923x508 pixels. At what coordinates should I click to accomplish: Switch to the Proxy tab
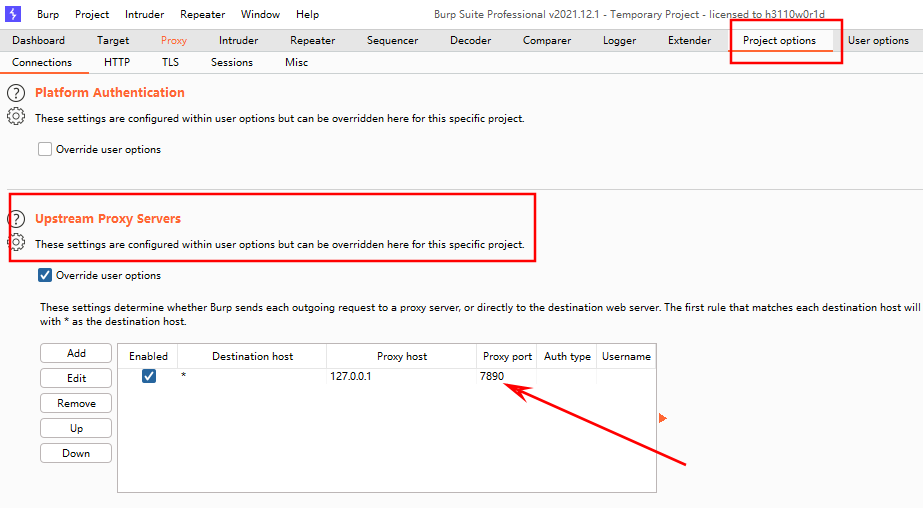(174, 40)
